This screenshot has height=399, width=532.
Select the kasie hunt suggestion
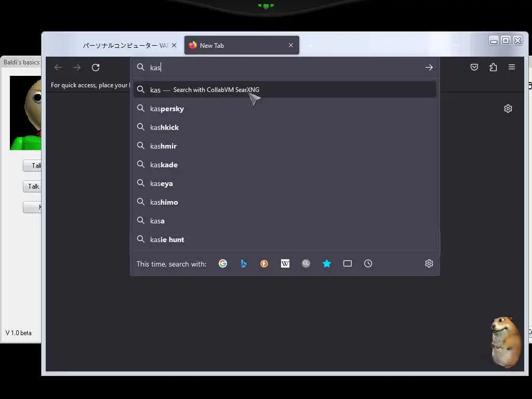tap(285, 240)
